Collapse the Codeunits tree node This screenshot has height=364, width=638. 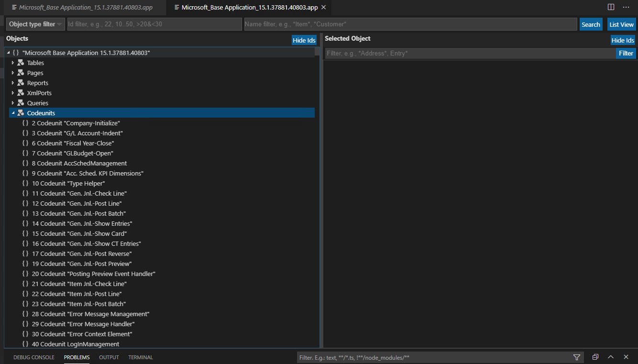pos(13,113)
